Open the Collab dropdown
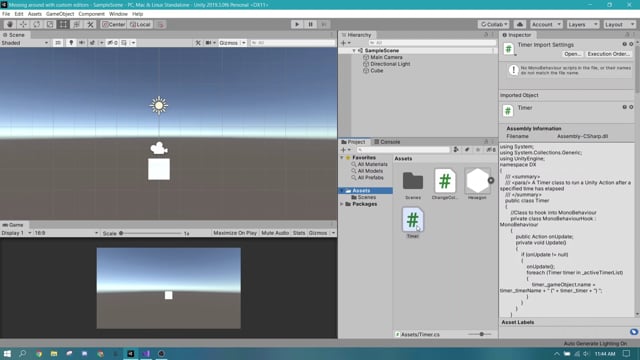Screen dimensions: 640x360 (x=493, y=24)
